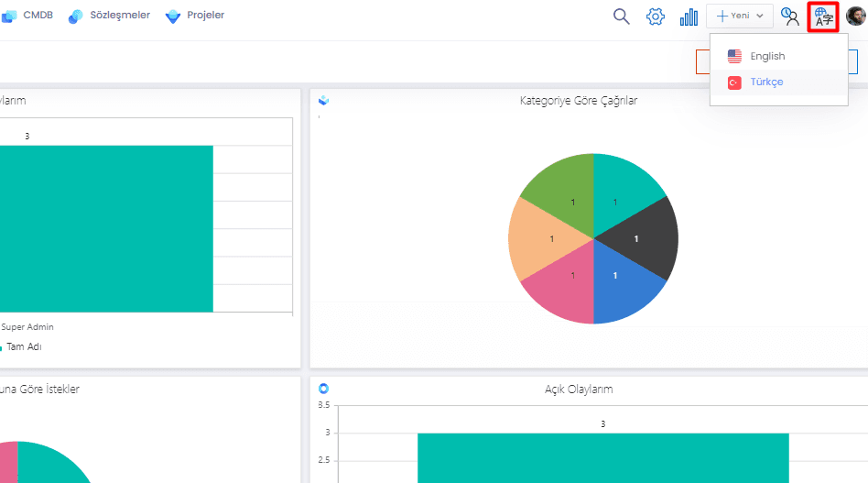Click the Turkish flag icon
Image resolution: width=868 pixels, height=483 pixels.
(x=734, y=82)
